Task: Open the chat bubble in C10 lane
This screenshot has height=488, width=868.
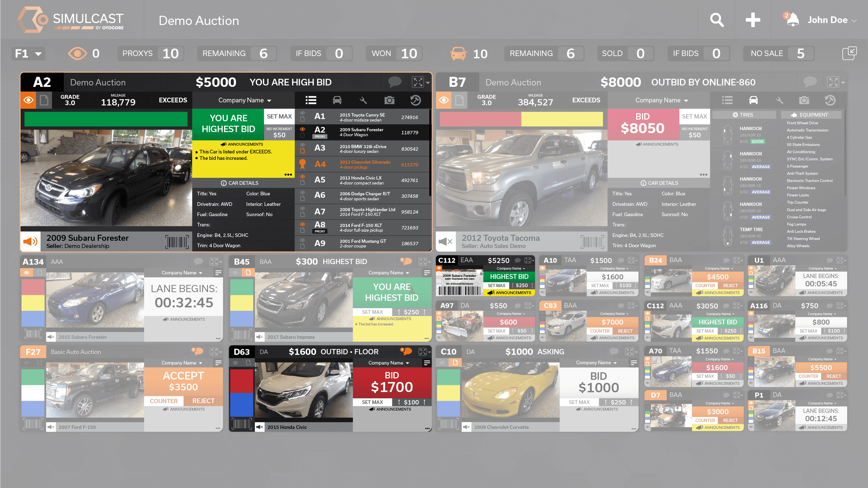Action: pos(614,351)
